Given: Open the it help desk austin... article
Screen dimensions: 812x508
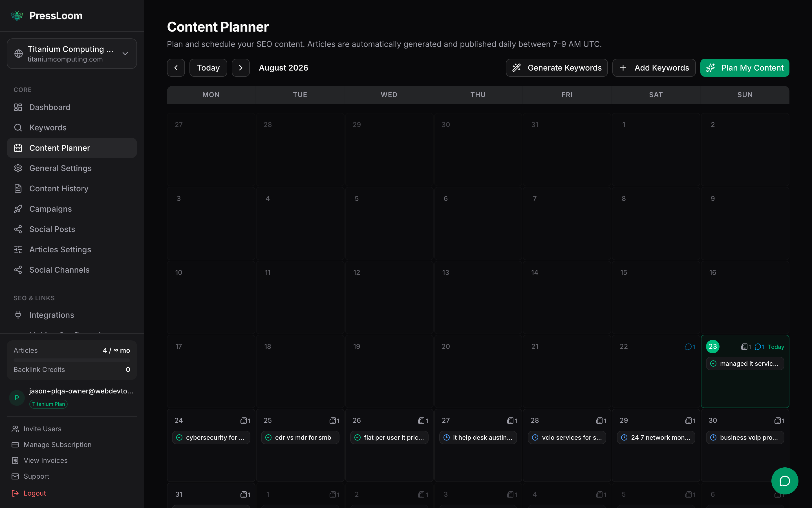Looking at the screenshot, I should pos(478,437).
